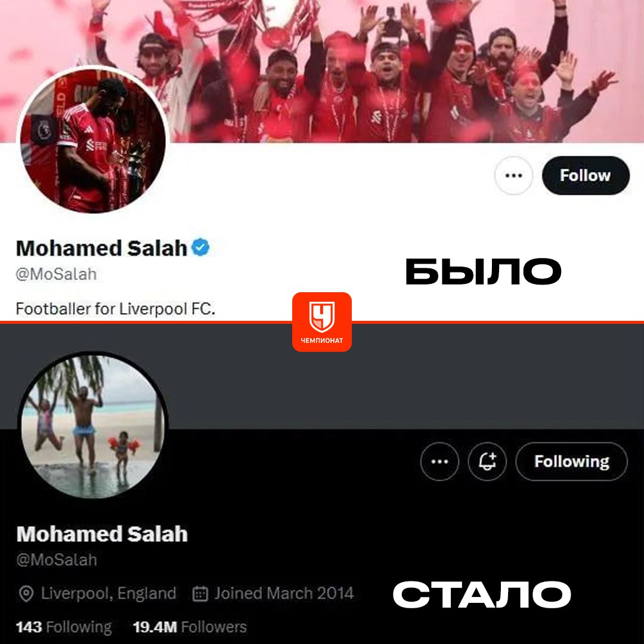
Task: Click the Mohamed Salah name on white profile
Action: click(x=101, y=248)
